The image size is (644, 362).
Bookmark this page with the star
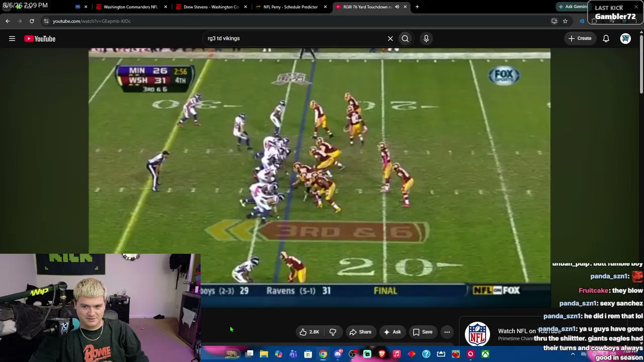pos(565,21)
